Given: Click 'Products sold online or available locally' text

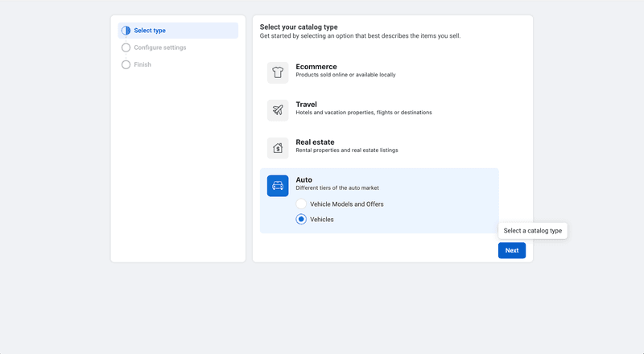Looking at the screenshot, I should click(345, 75).
